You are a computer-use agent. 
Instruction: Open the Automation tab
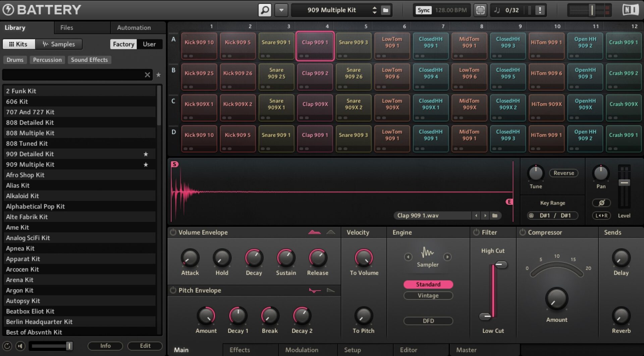133,28
